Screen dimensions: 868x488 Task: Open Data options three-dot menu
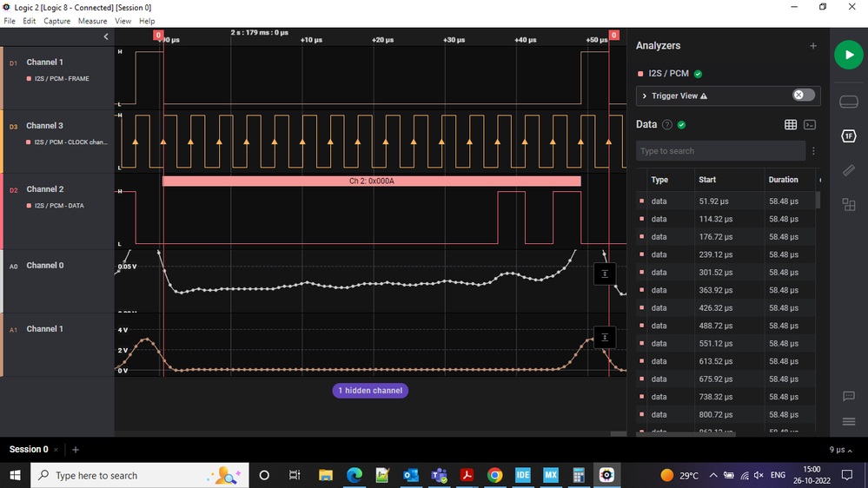coord(813,151)
